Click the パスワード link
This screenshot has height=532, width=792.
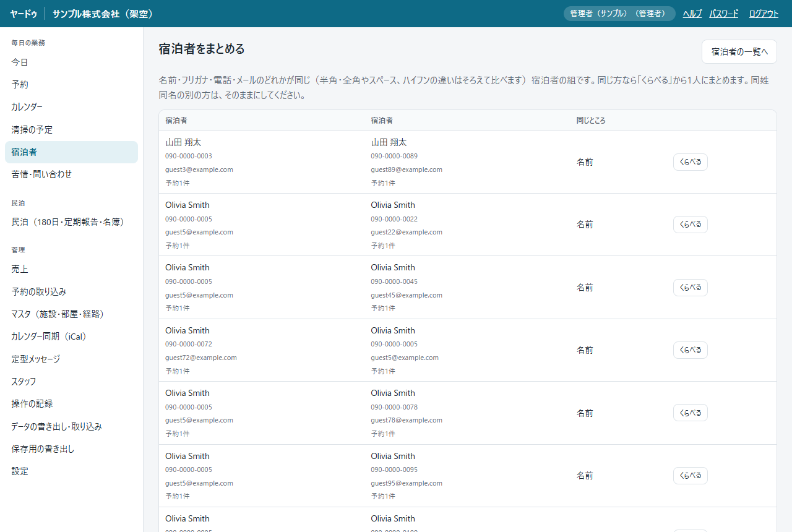724,14
